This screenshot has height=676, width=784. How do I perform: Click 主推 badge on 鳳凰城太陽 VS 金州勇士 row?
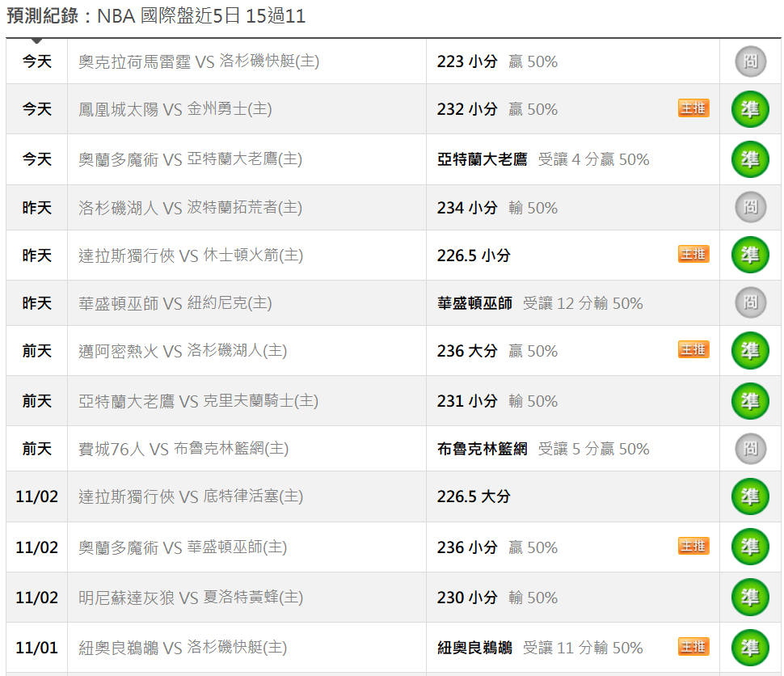(x=693, y=108)
